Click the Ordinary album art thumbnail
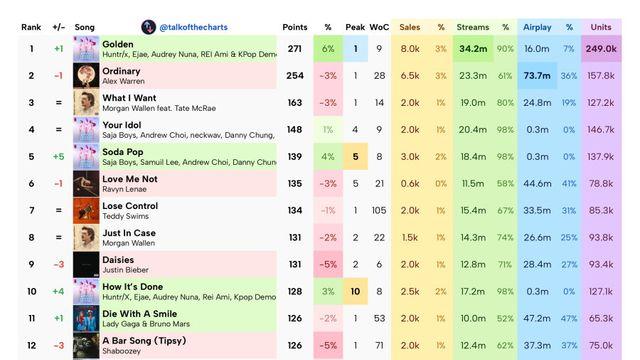Screen dimensions: 640x360 86,76
